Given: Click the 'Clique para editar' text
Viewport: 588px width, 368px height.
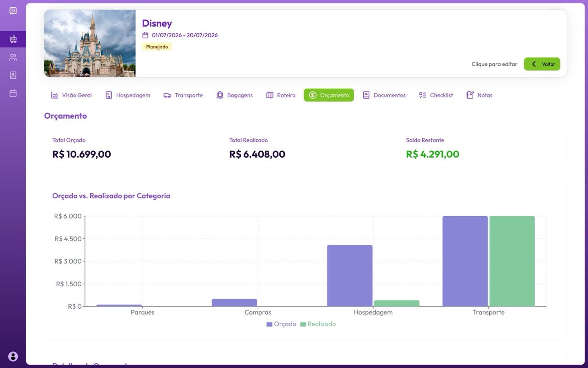Looking at the screenshot, I should click(494, 64).
